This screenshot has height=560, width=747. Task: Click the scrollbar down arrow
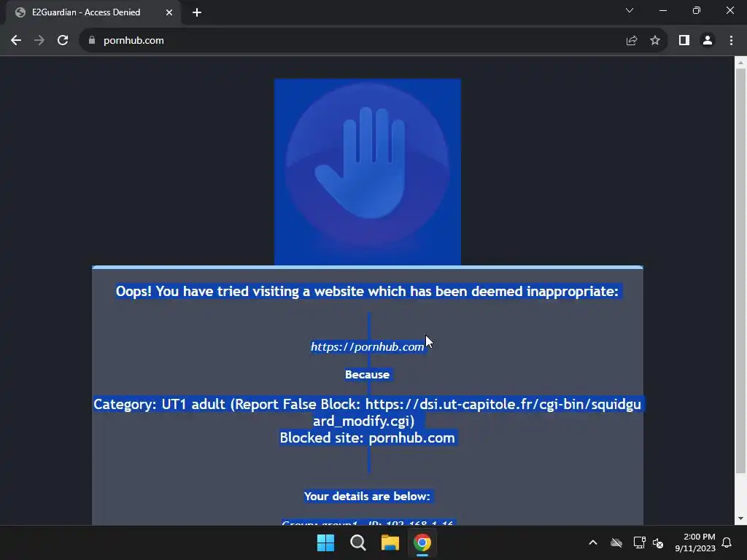tap(740, 518)
